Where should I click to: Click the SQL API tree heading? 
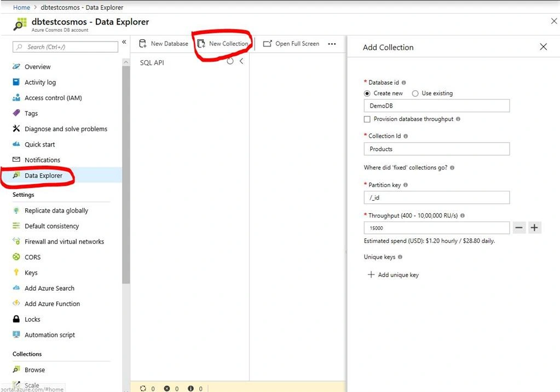[152, 63]
